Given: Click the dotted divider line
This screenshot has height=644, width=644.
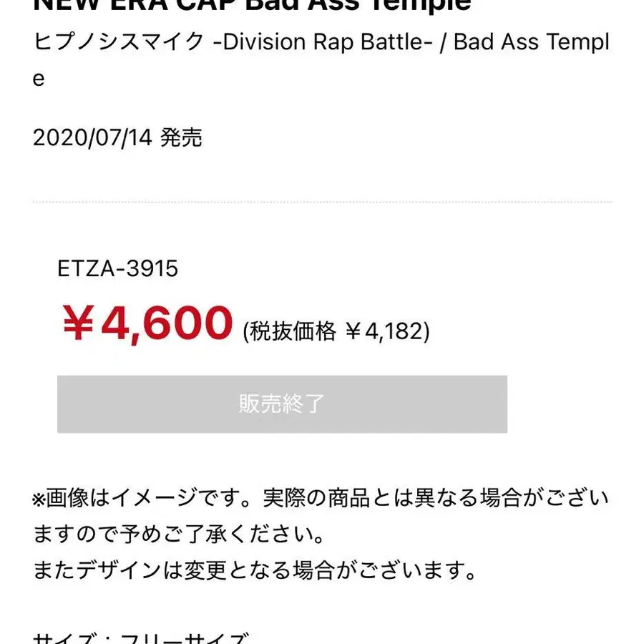Looking at the screenshot, I should tap(322, 203).
